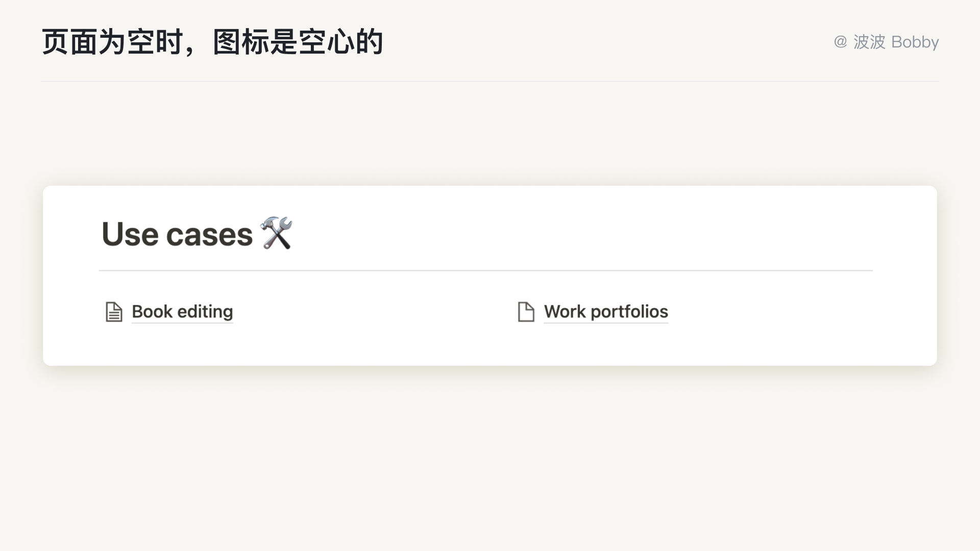Click 图标是空心的 in the slide title
Screen dimensions: 980x551
pyautogui.click(x=298, y=42)
